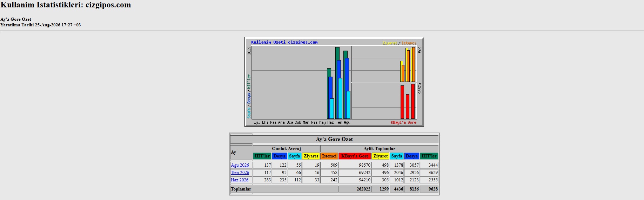Click the value 498 in Agu 2026 row
This screenshot has height=200, width=644.
385,165
